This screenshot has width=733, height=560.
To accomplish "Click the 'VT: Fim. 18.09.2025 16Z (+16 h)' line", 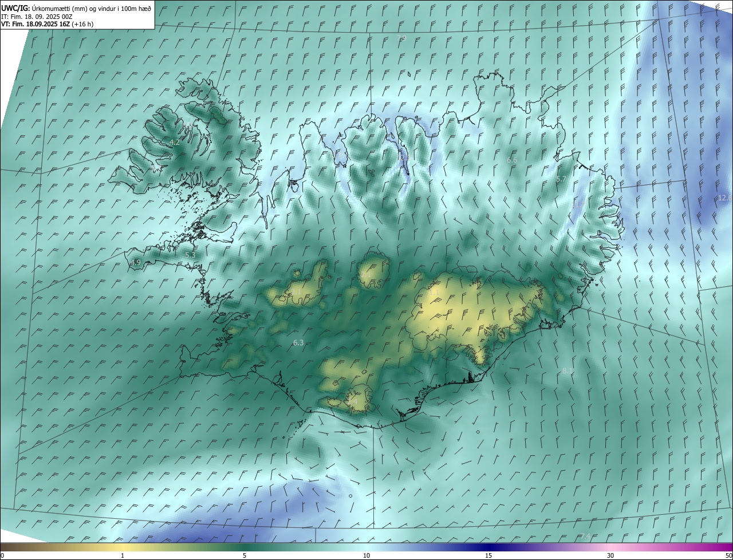I will point(48,24).
